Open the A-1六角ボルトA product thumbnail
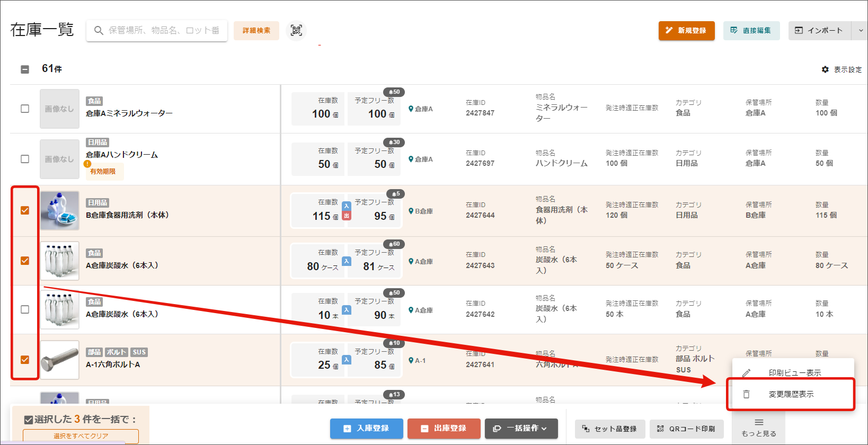868x445 pixels. tap(60, 360)
